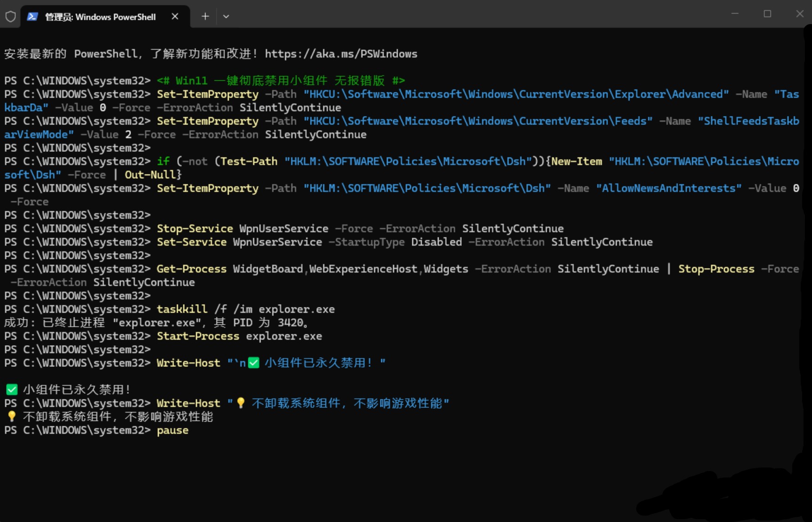Open the https://aka.ms/PSWindows link
This screenshot has height=522, width=812.
[341, 54]
